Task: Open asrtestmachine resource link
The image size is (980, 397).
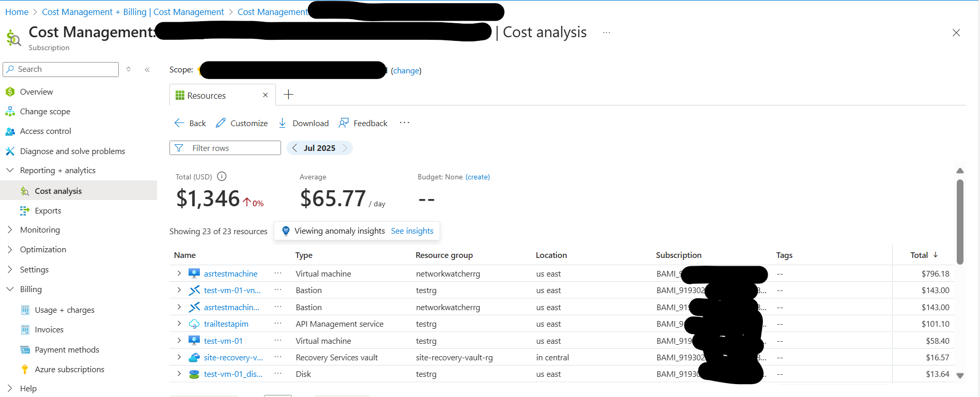Action: (x=230, y=273)
